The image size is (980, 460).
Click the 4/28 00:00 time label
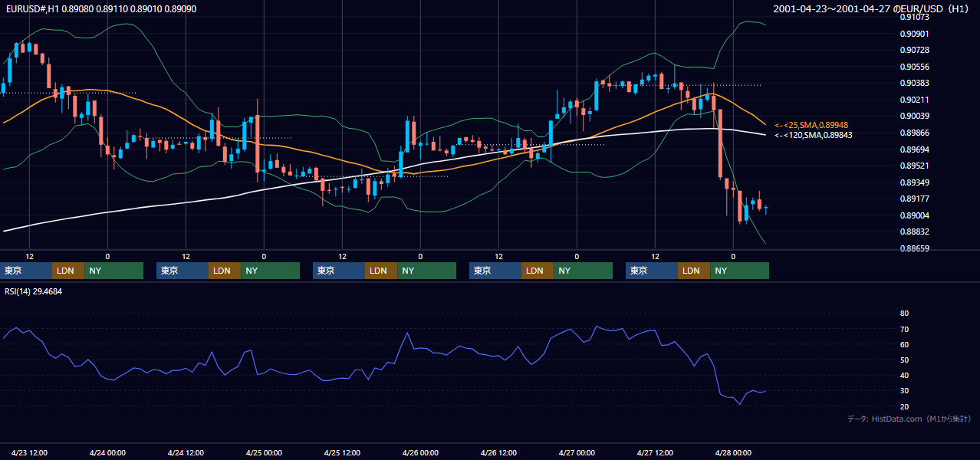[733, 452]
